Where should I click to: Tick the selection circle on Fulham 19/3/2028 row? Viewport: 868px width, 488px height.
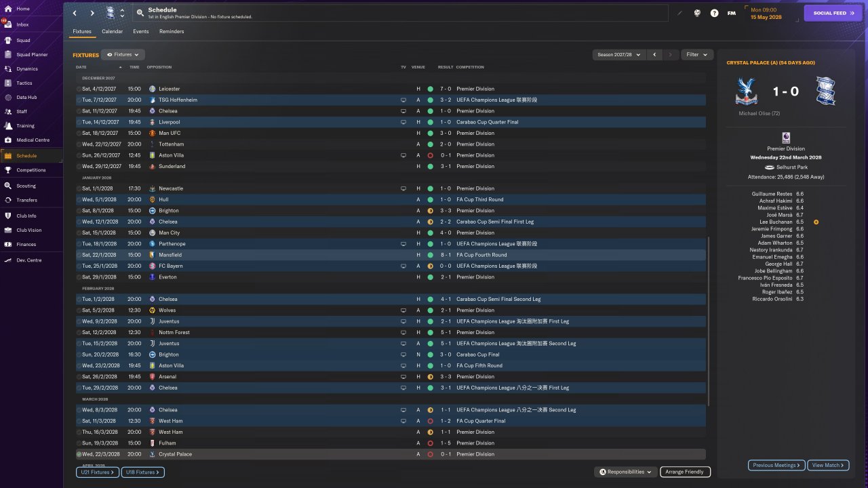point(79,443)
